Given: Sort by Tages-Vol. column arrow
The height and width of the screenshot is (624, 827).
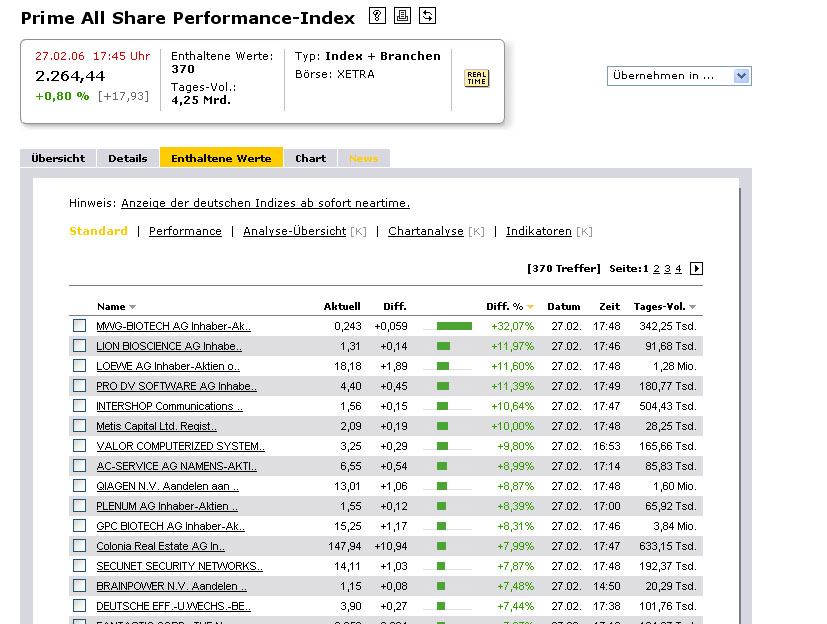Looking at the screenshot, I should tap(693, 307).
